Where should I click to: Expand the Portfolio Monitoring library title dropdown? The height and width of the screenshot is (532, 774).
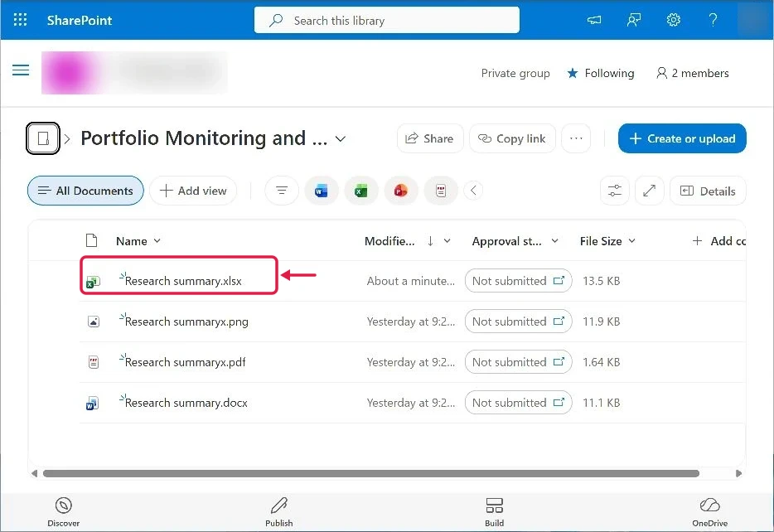(x=340, y=138)
